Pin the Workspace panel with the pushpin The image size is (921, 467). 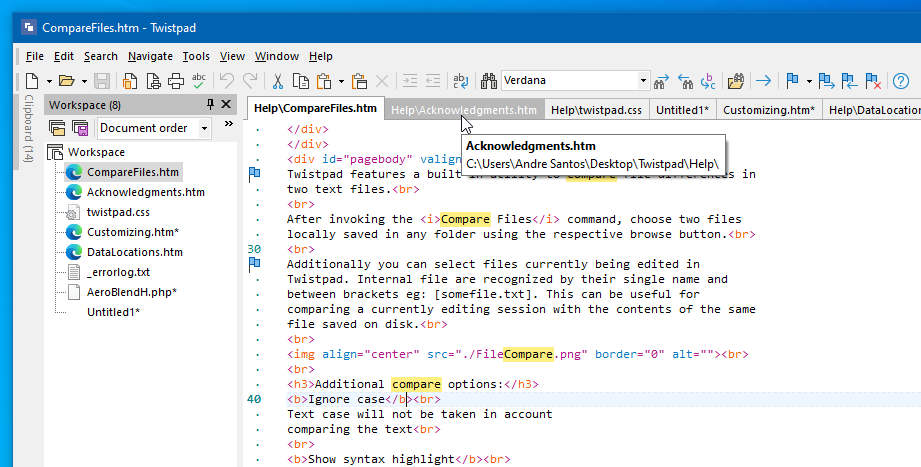[x=210, y=105]
